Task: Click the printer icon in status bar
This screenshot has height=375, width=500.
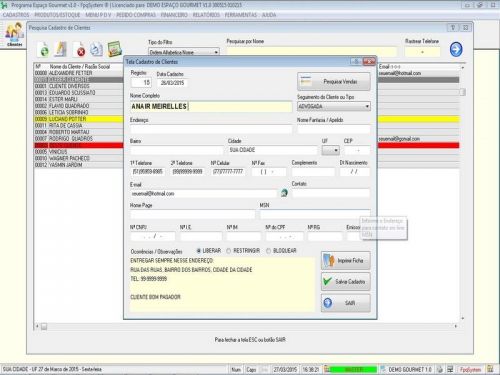Action: pos(440,369)
